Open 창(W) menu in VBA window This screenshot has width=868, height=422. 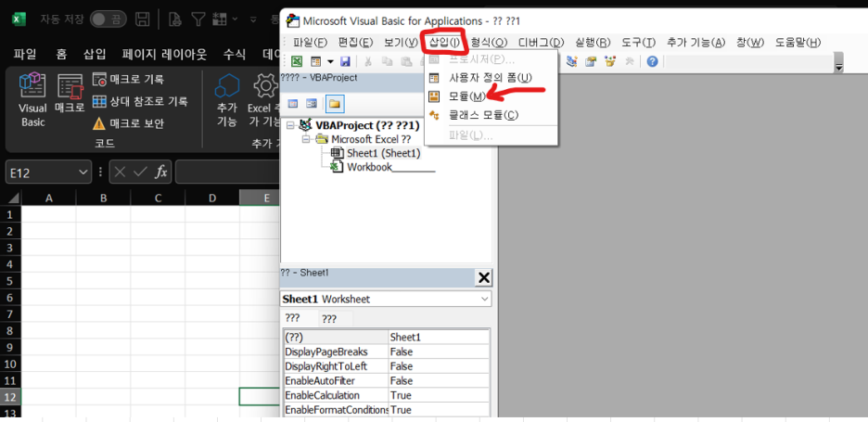(749, 42)
